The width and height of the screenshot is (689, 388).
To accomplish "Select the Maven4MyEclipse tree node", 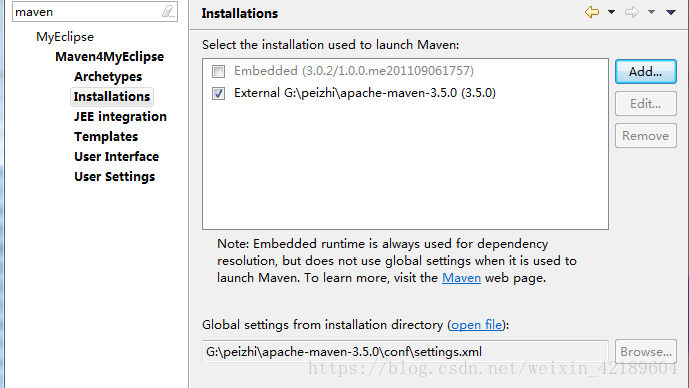I will coord(109,57).
